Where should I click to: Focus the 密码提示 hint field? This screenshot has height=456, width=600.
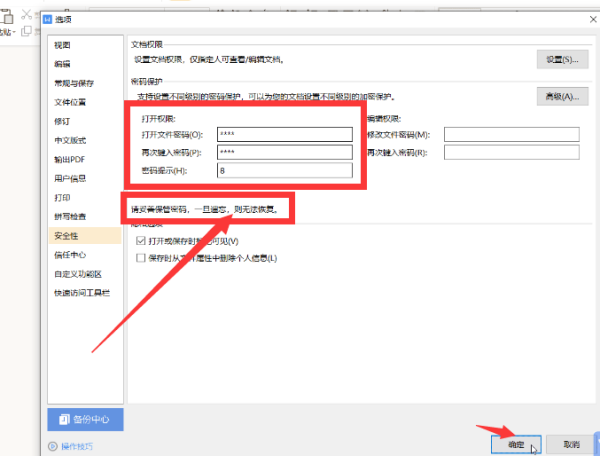(x=285, y=171)
